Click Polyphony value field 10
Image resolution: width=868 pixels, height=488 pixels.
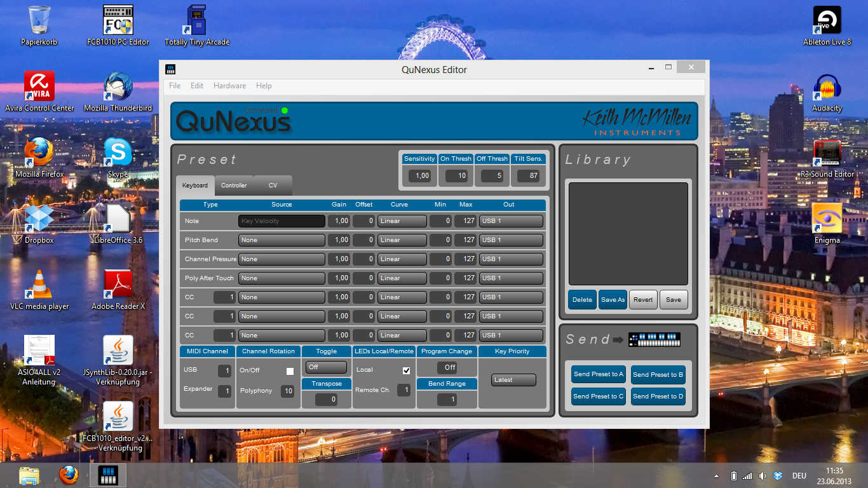pyautogui.click(x=288, y=391)
